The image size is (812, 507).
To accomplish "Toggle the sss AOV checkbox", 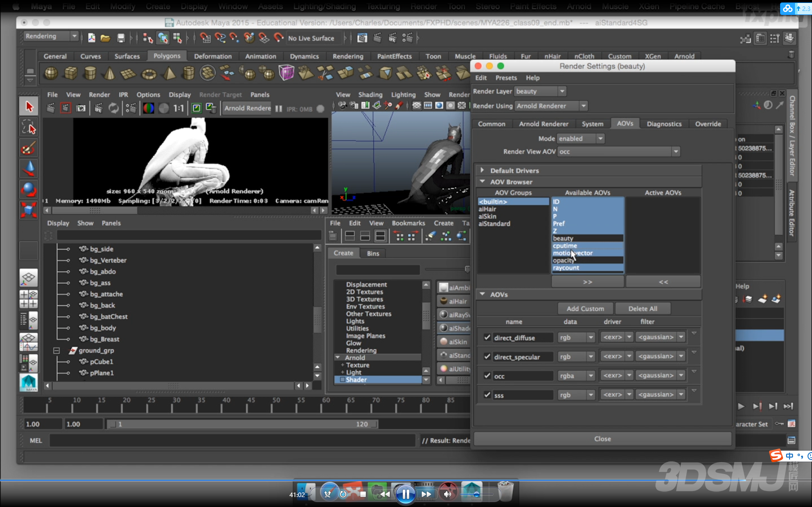I will 487,395.
